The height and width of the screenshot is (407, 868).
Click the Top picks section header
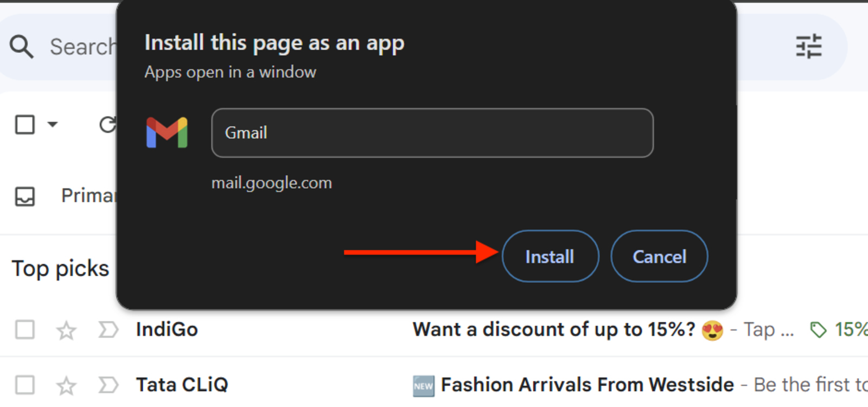point(60,267)
